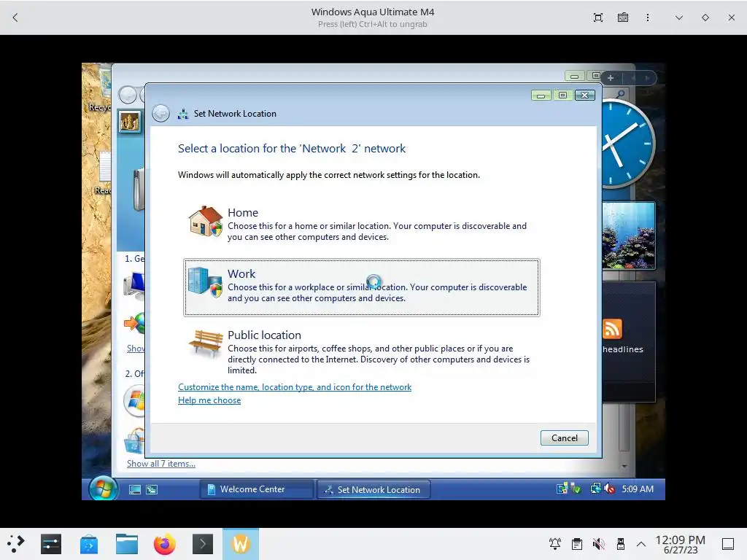Open the Konsole terminal from taskbar
Viewport: 747px width, 560px height.
(203, 544)
